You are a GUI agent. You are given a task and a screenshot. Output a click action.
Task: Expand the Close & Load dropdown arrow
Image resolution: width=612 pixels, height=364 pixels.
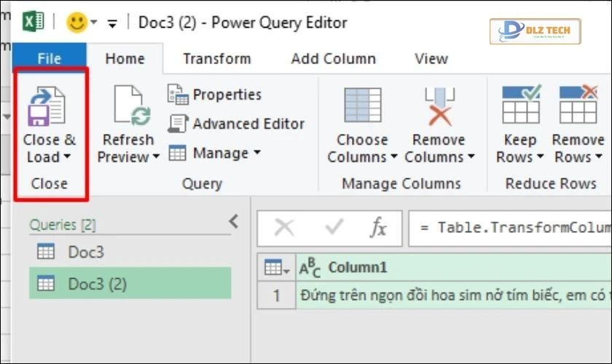click(67, 157)
